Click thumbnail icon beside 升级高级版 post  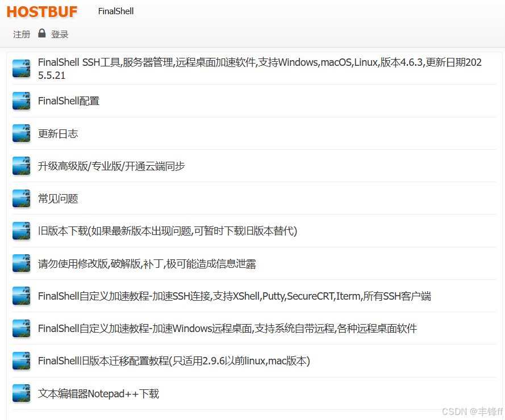click(22, 166)
